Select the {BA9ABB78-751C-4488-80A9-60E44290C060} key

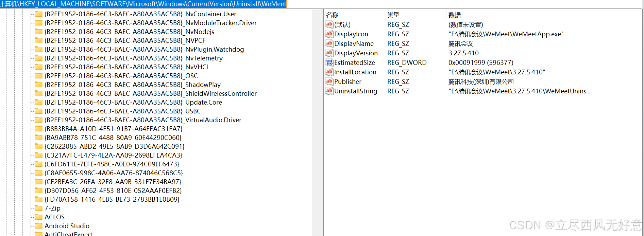[x=113, y=138]
